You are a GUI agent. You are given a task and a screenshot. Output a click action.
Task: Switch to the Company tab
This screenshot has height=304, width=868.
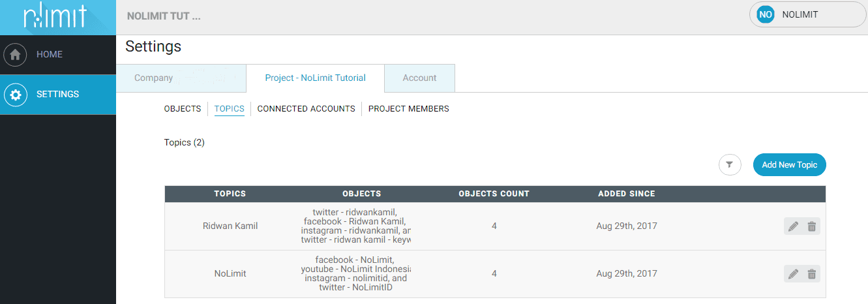(181, 78)
